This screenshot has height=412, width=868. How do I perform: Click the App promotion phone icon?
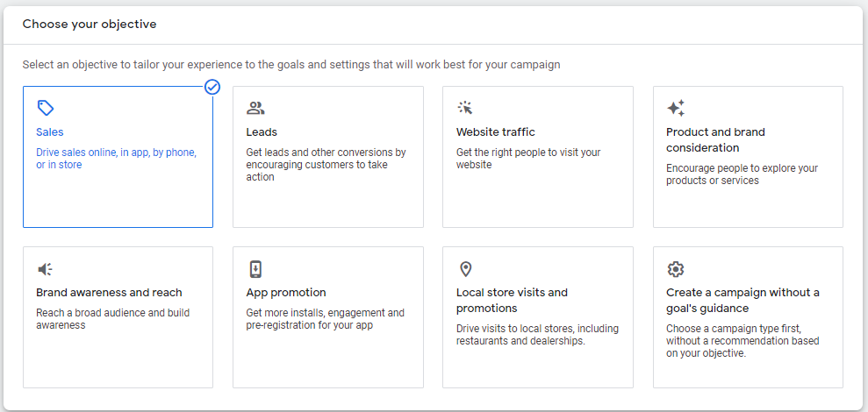tap(255, 269)
